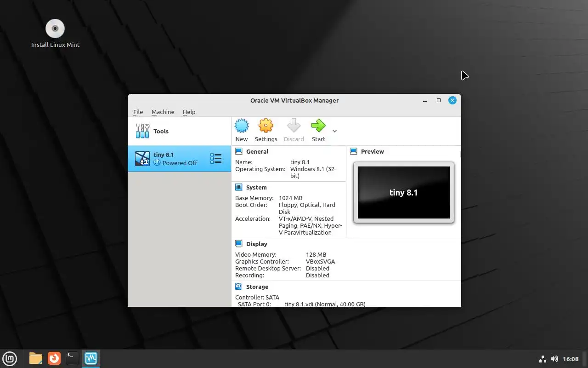
Task: Click the VirtualBox taskbar button
Action: (91, 358)
